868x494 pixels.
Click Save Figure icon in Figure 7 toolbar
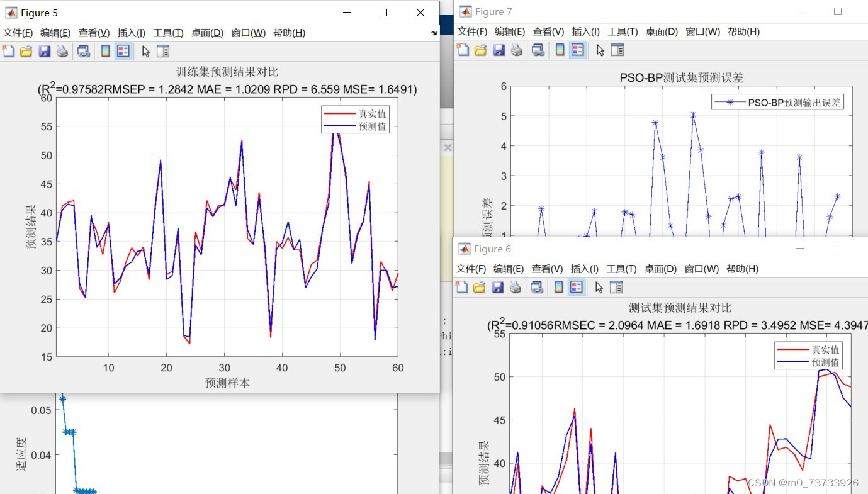click(x=499, y=50)
